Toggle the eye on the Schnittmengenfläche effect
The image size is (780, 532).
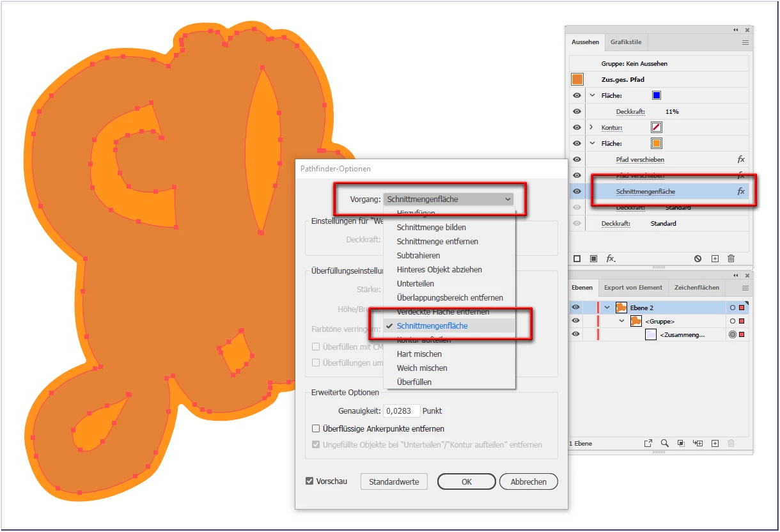click(577, 191)
